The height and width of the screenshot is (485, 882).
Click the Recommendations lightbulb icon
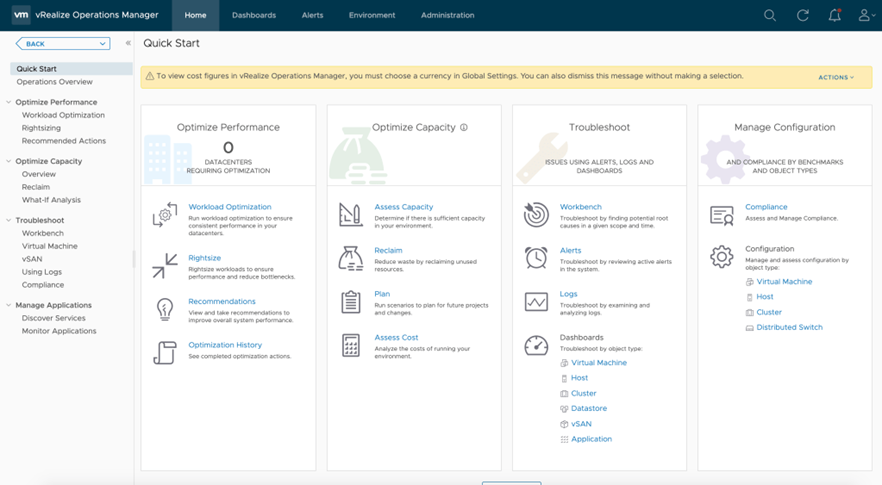click(165, 309)
